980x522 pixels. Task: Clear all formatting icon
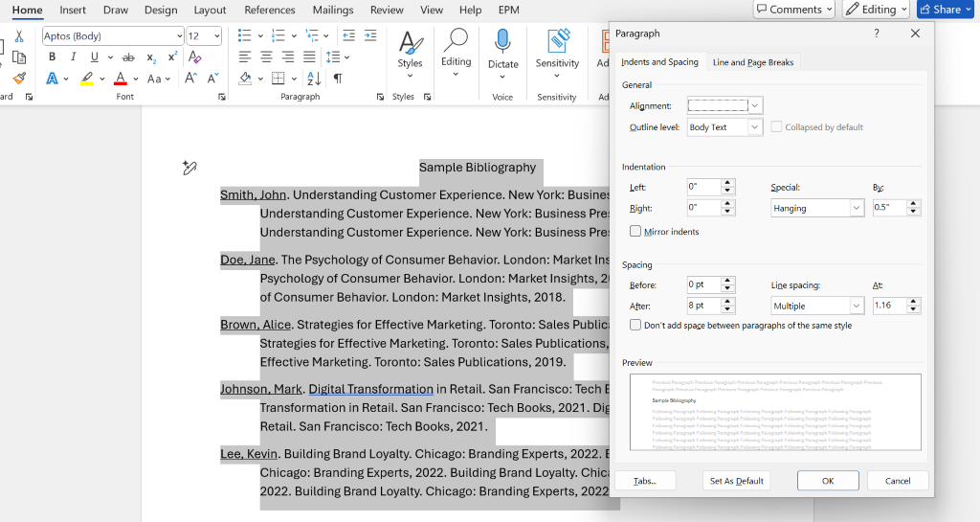[195, 57]
